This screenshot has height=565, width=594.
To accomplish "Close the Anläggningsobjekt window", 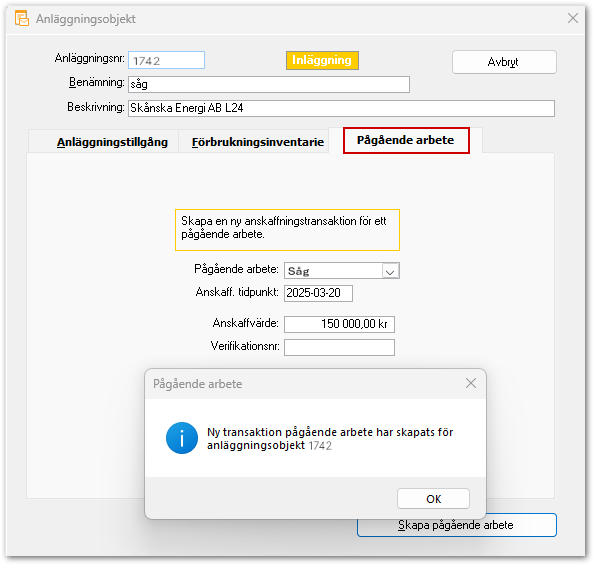I will pyautogui.click(x=573, y=18).
